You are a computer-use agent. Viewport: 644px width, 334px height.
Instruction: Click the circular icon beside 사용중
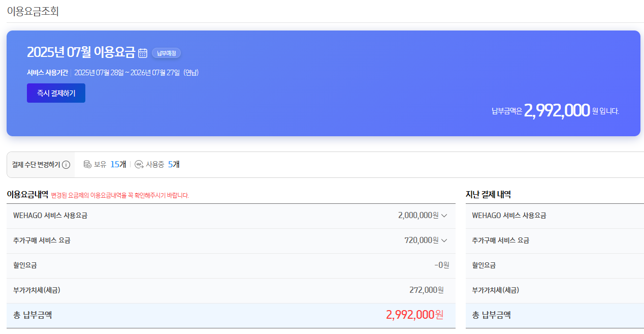click(139, 164)
